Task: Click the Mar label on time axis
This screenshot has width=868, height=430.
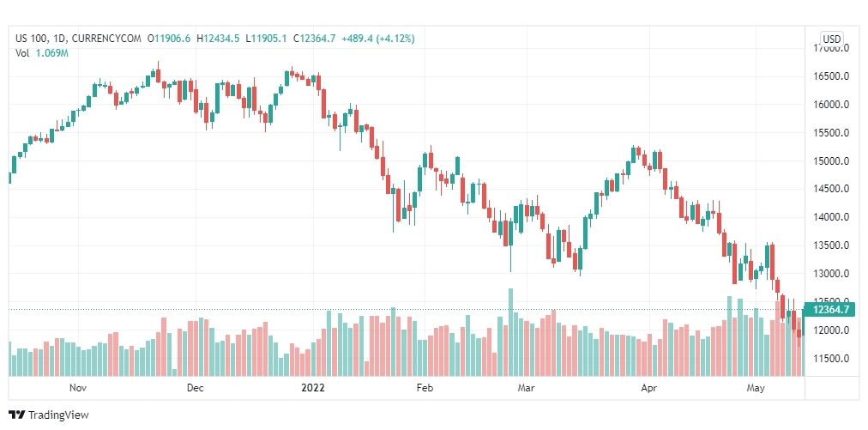Action: point(526,388)
